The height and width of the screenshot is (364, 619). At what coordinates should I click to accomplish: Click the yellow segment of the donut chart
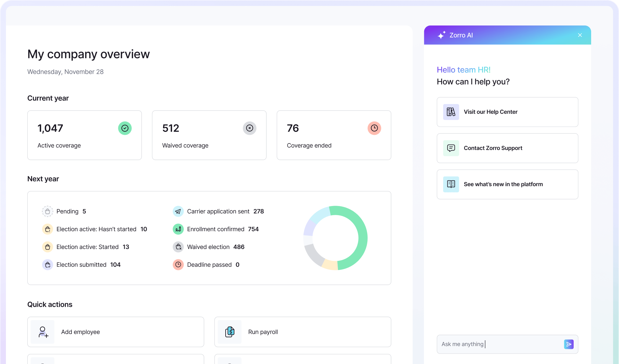coord(330,265)
